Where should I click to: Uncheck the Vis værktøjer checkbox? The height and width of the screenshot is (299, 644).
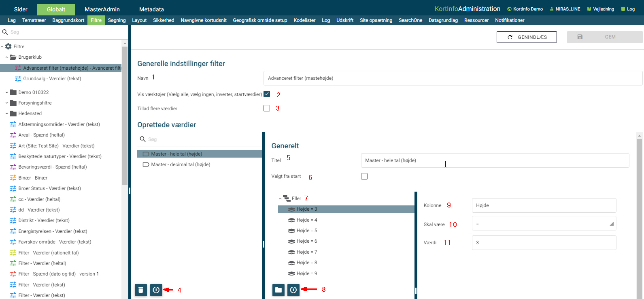pyautogui.click(x=267, y=94)
